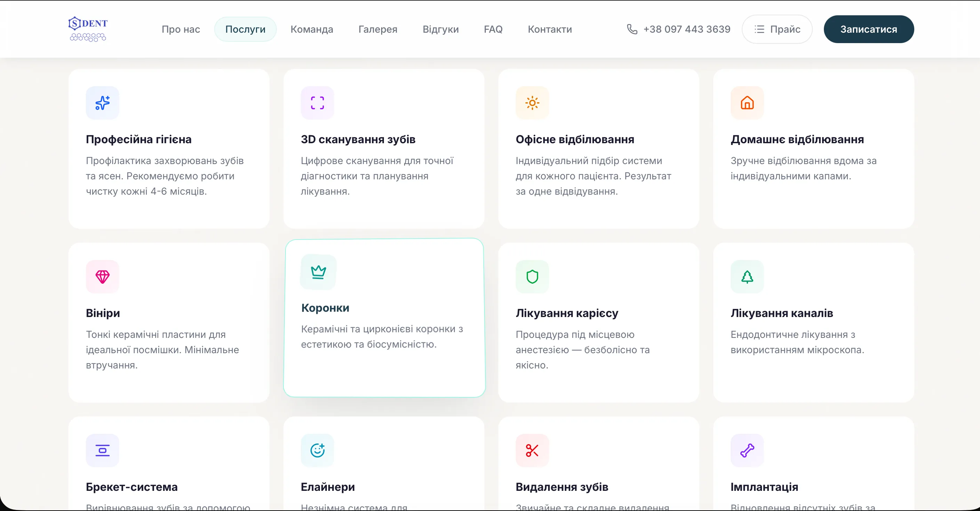The image size is (980, 511).
Task: Go to the Контакти section
Action: pyautogui.click(x=550, y=29)
